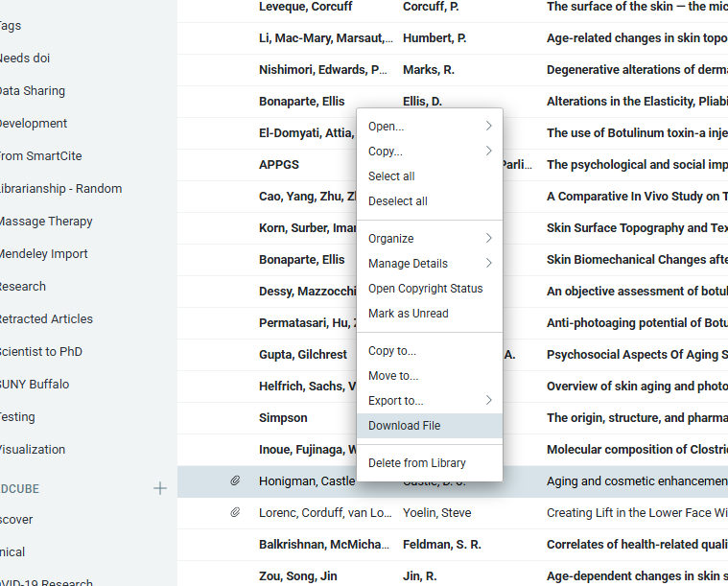Click the attachment icon beside Lorenc, Corduff
The width and height of the screenshot is (728, 586).
click(x=235, y=513)
